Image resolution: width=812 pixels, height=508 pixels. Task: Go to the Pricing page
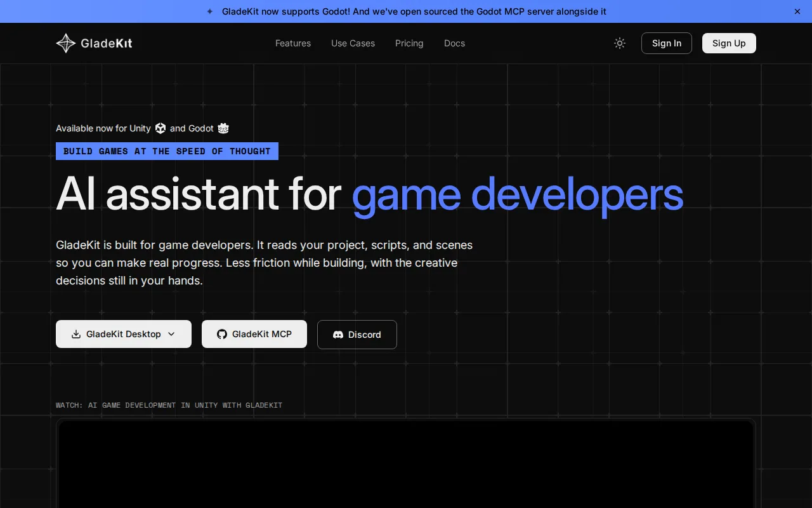click(409, 43)
